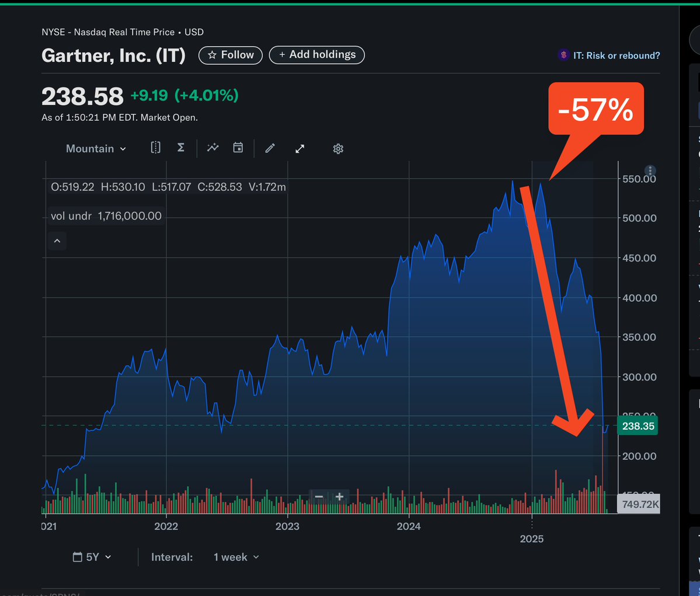
Task: Open the 1 week interval dropdown
Action: tap(236, 557)
